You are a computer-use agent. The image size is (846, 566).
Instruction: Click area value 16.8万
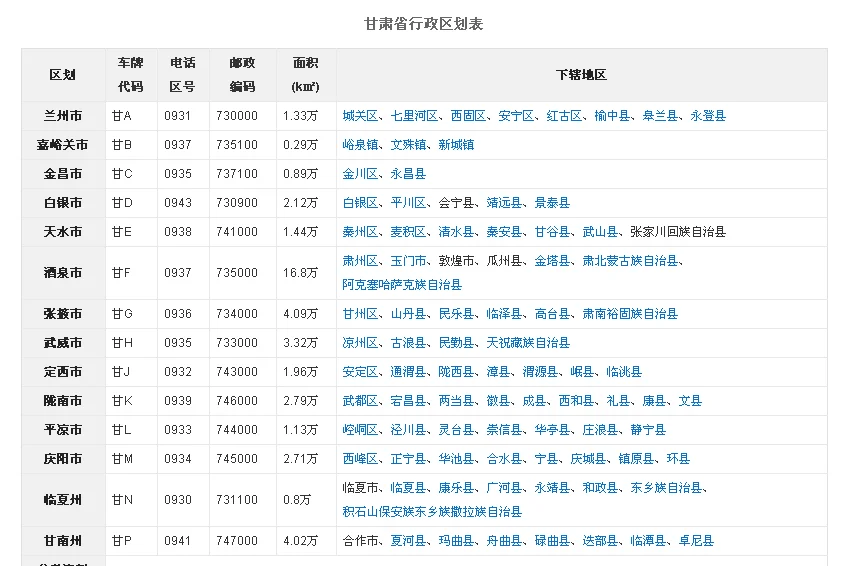tap(301, 274)
